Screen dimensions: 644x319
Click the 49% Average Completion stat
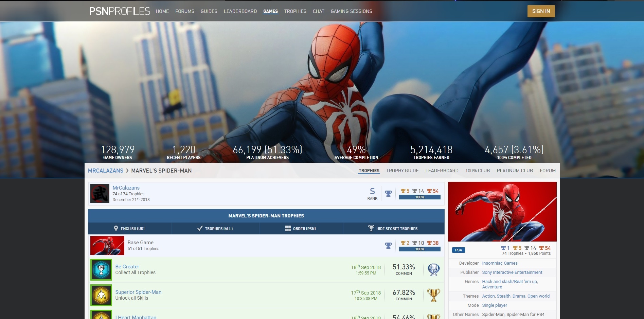pos(356,152)
